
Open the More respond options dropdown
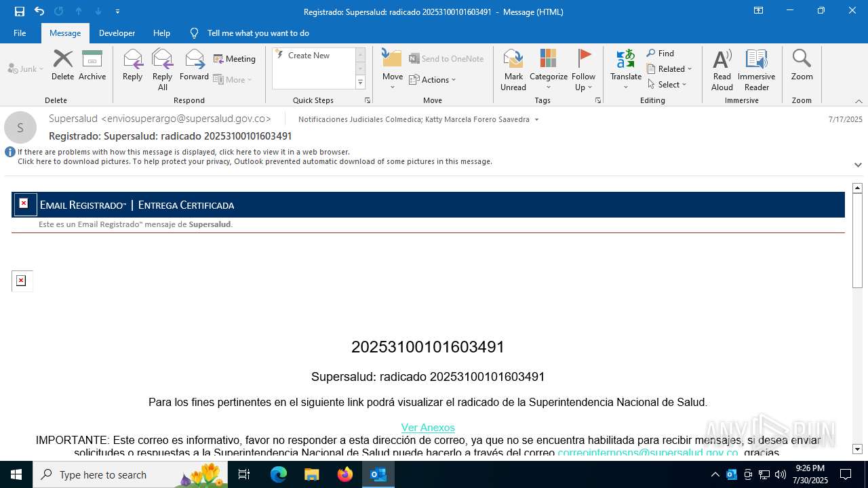click(x=233, y=79)
